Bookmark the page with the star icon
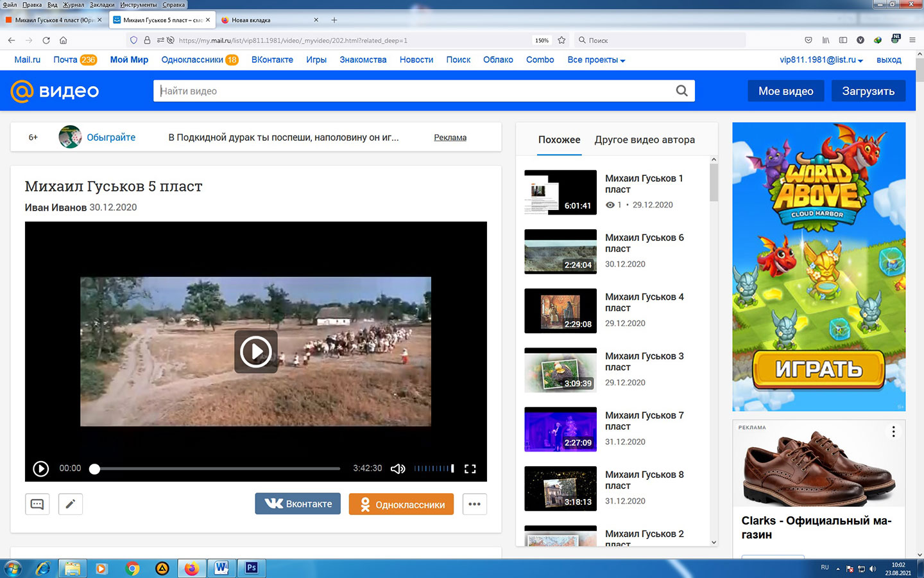Image resolution: width=924 pixels, height=578 pixels. (561, 40)
